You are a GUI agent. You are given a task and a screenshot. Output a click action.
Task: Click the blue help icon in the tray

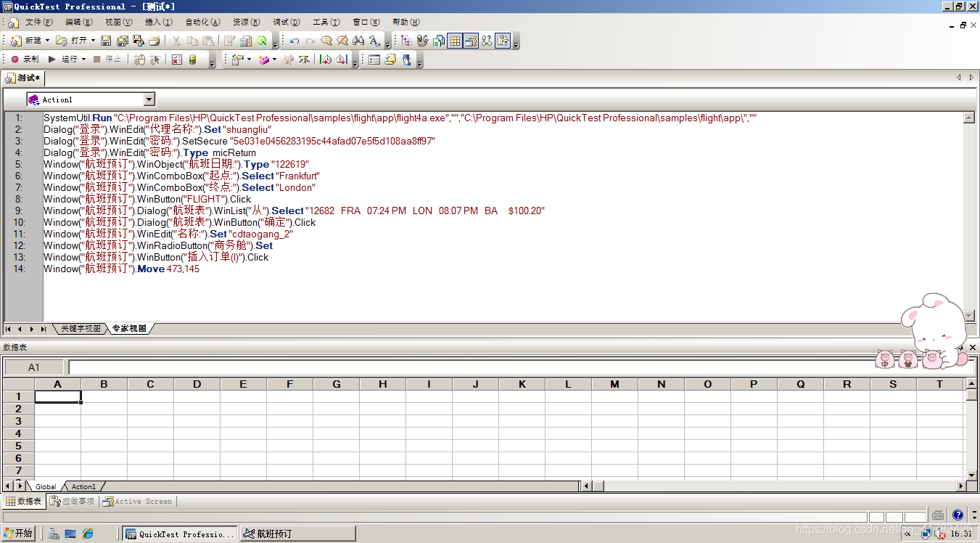(x=958, y=515)
